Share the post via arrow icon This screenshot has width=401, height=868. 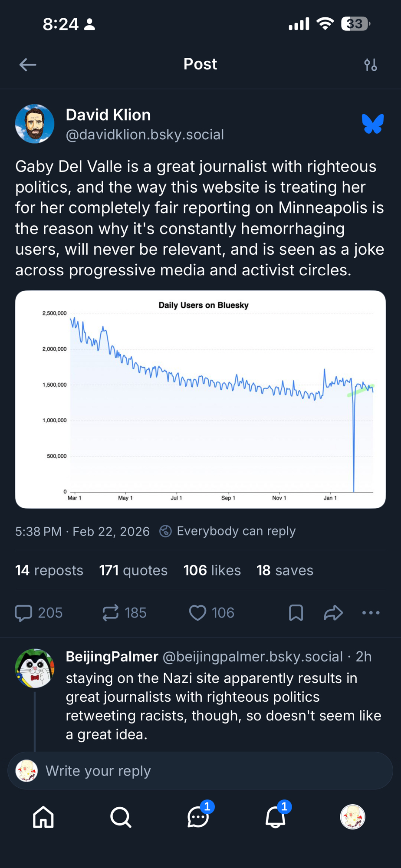tap(333, 613)
